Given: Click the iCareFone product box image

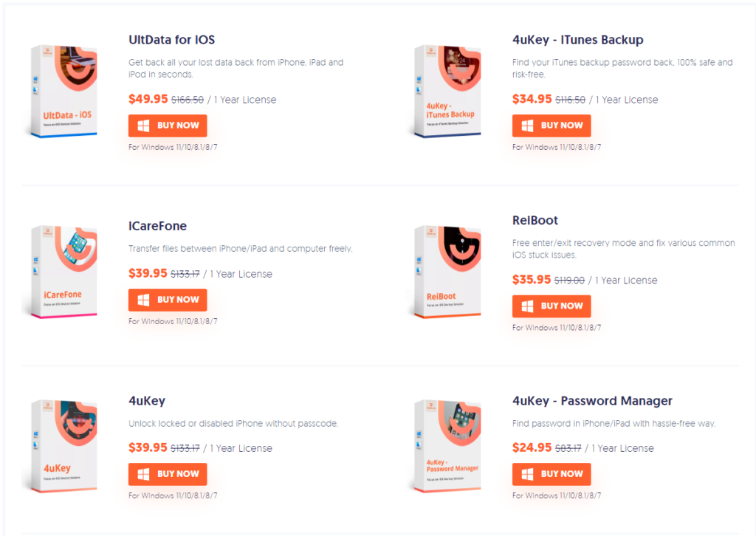Looking at the screenshot, I should [65, 272].
